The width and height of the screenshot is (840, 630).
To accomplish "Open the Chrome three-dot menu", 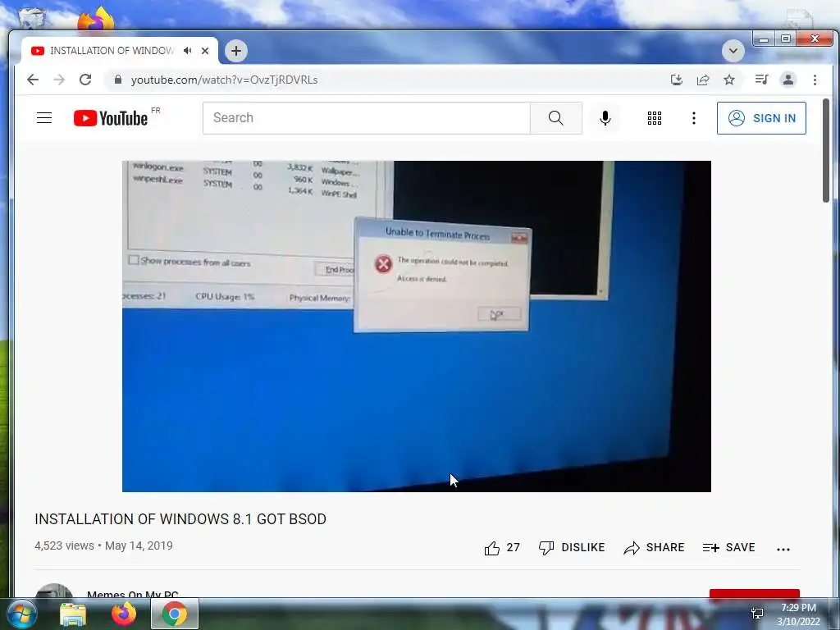I will (x=815, y=80).
